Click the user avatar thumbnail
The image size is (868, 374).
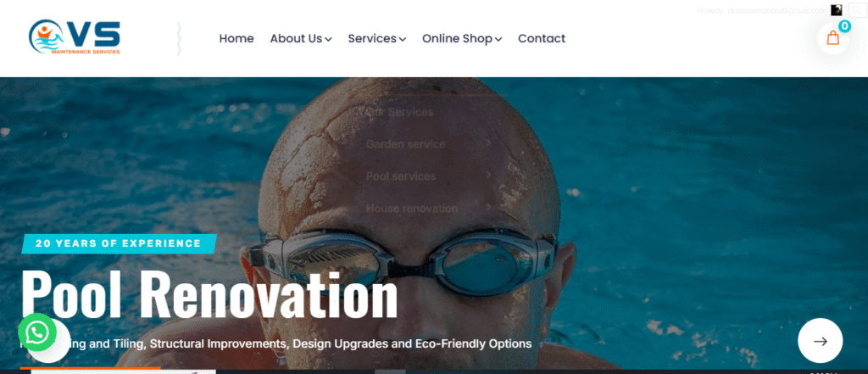tap(837, 10)
